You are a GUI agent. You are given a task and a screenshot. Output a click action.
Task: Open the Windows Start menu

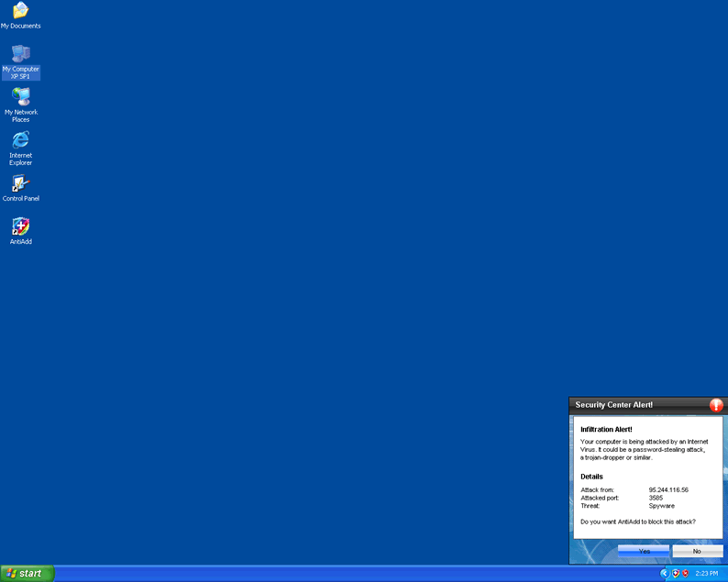pos(28,573)
